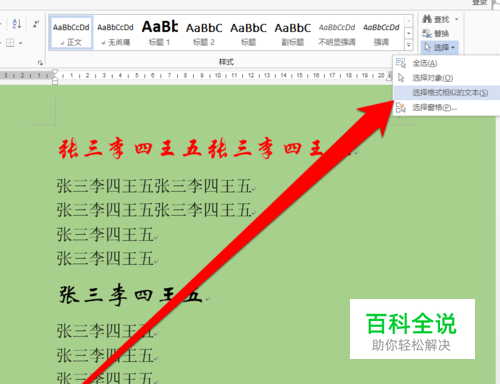The height and width of the screenshot is (384, 500).
Task: Apply the 标题 2 style
Action: (204, 34)
